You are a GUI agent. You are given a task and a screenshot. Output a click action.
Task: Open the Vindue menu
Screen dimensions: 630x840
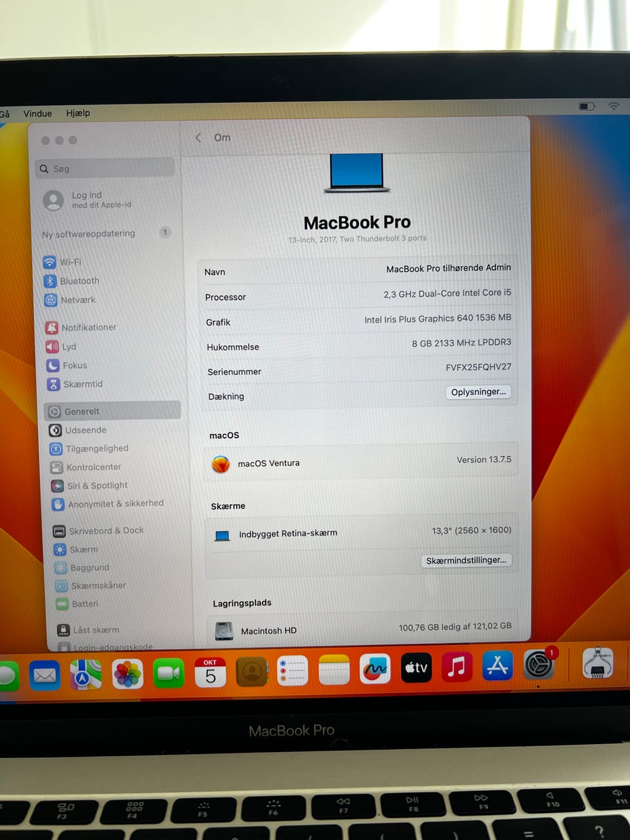click(x=37, y=114)
